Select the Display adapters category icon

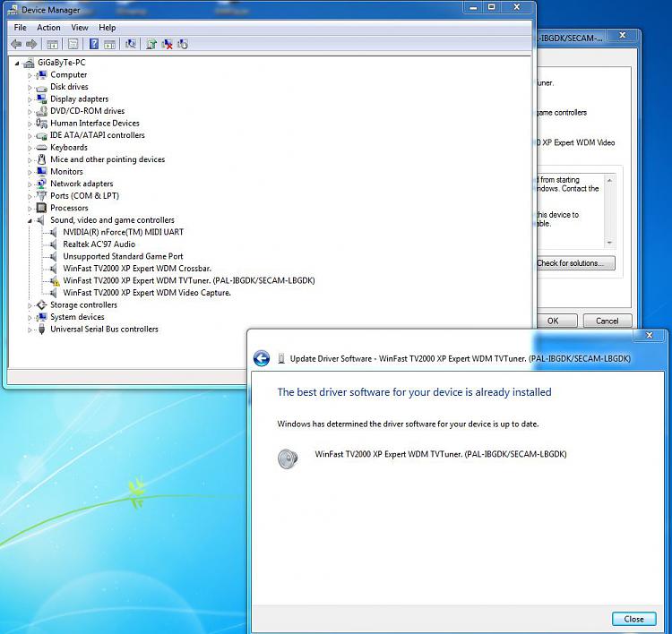(x=41, y=99)
